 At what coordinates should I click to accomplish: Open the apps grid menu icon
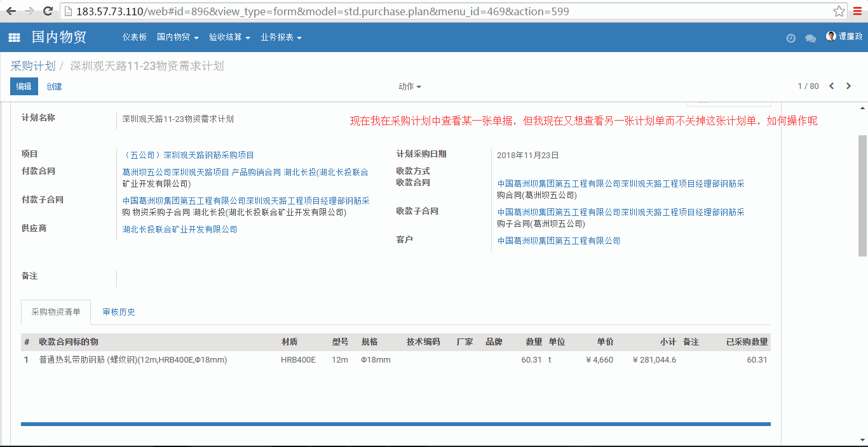14,38
